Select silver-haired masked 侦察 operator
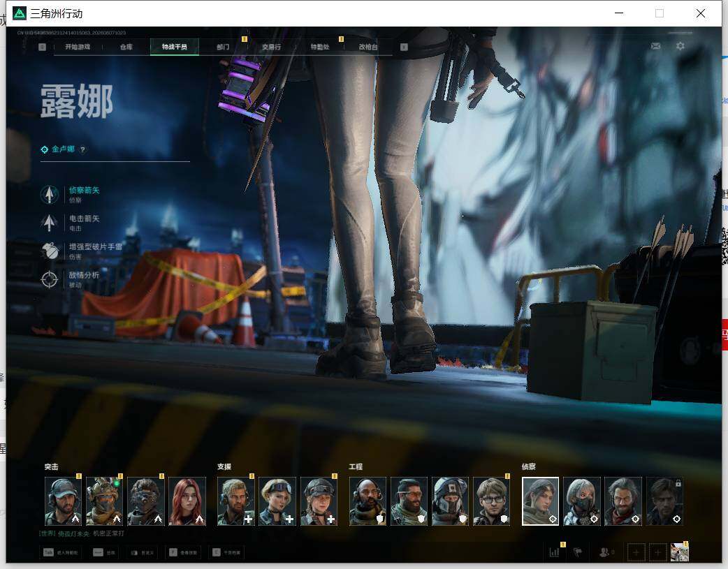 point(582,501)
